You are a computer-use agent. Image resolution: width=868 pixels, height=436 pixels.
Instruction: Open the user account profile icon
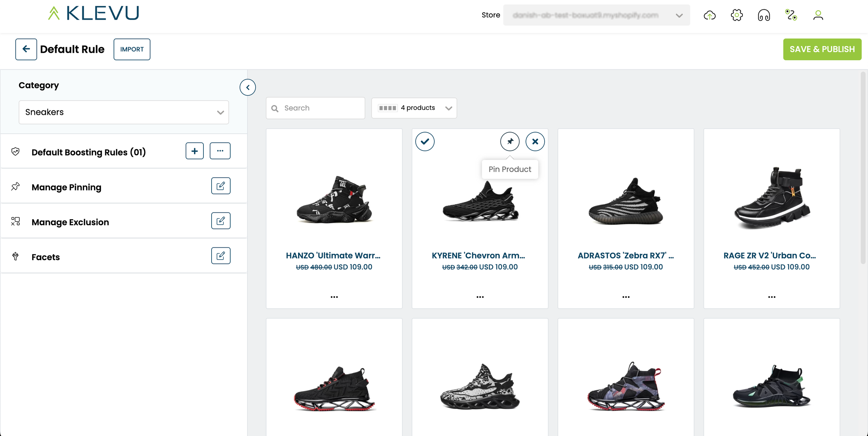click(818, 15)
